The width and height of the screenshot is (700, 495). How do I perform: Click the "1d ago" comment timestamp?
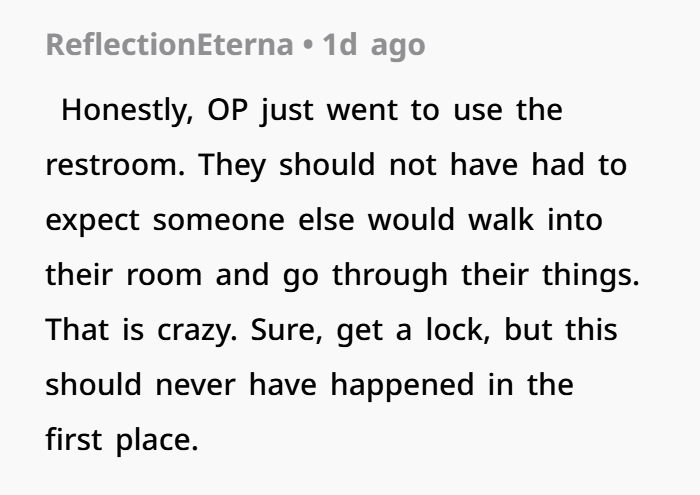(374, 46)
